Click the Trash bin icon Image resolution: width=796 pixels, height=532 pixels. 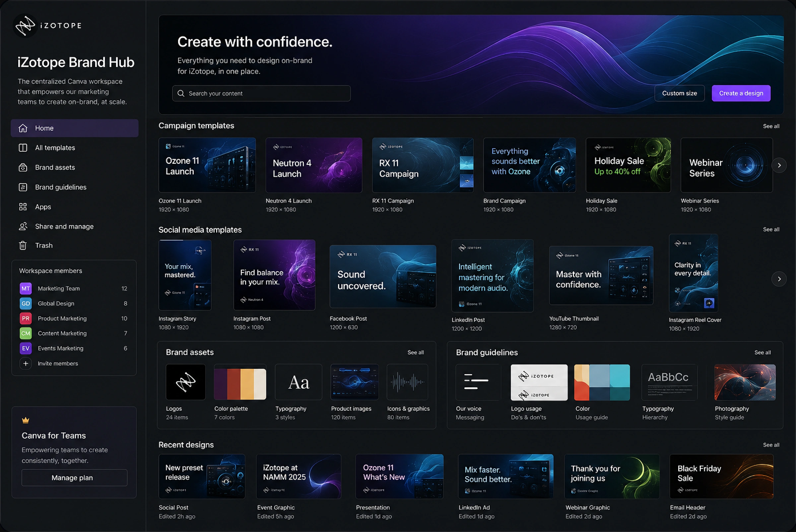23,245
